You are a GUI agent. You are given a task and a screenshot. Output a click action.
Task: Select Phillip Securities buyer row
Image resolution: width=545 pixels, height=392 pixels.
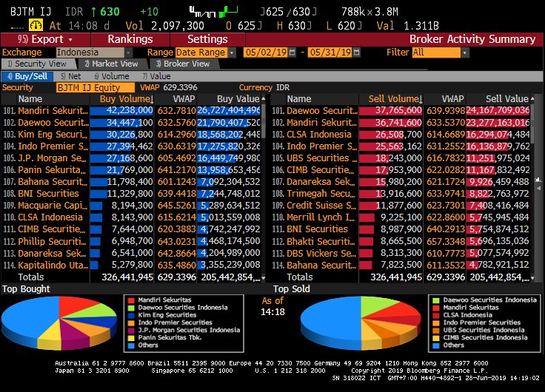click(131, 241)
